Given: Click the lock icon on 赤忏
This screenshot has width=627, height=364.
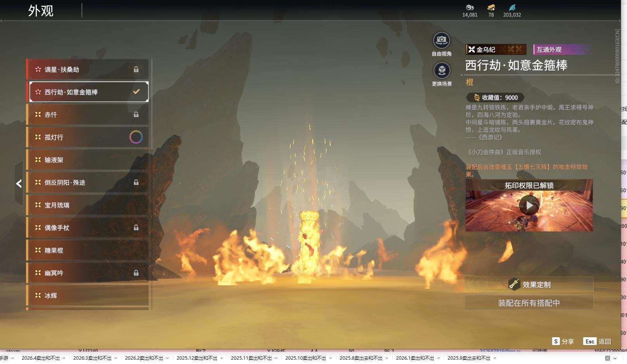Looking at the screenshot, I should coord(136,115).
